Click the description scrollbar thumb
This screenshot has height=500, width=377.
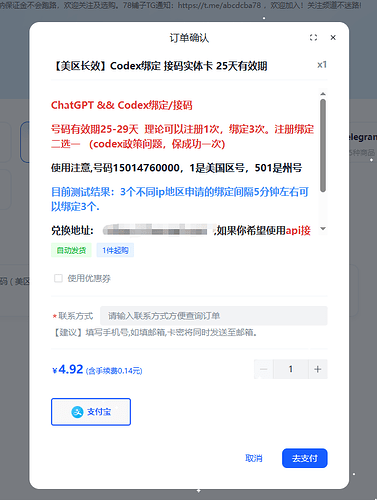pos(323,145)
